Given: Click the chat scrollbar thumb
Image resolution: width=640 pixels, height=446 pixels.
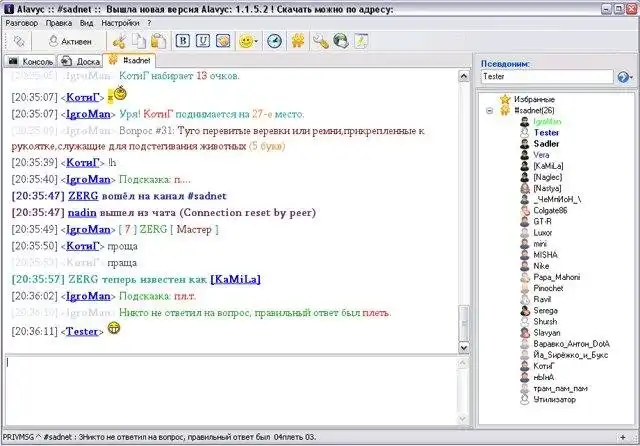Looking at the screenshot, I should tap(464, 323).
